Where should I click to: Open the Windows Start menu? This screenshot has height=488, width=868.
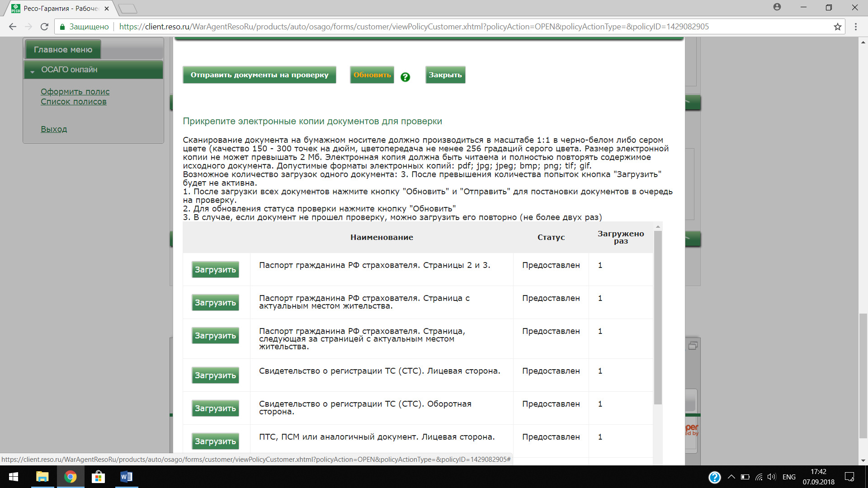(x=14, y=477)
